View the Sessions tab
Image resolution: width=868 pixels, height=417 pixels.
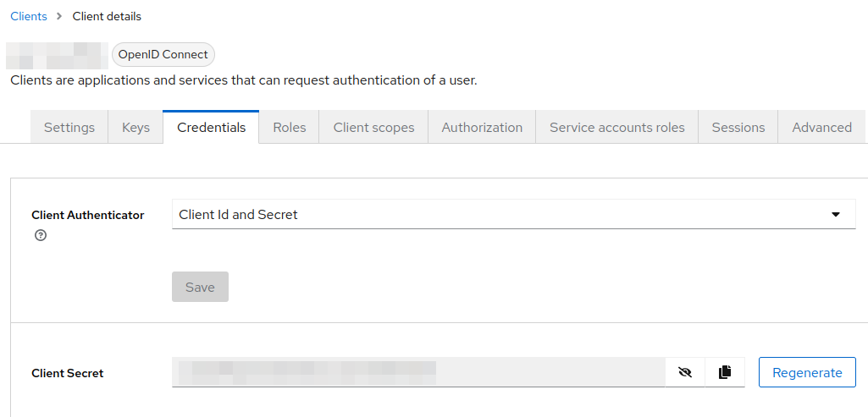point(738,127)
